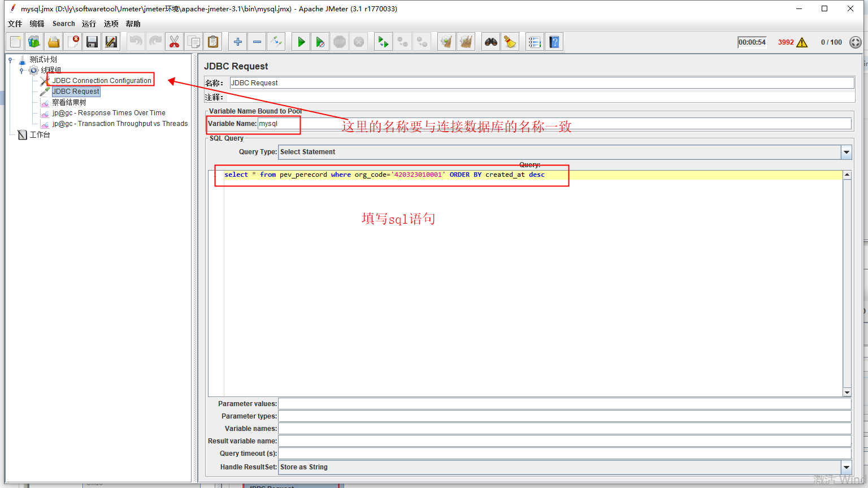Expand all tree nodes with plus icon

click(238, 42)
